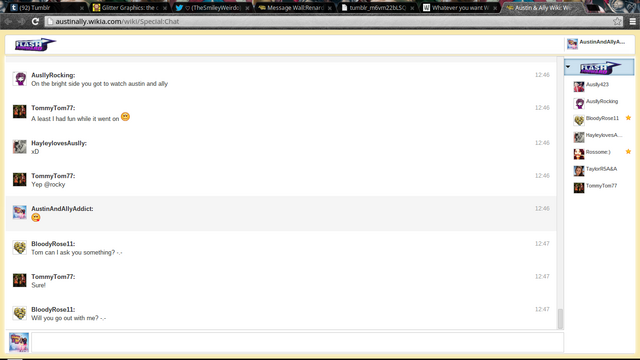Click the back navigation arrow
Viewport: 640px width, 360px height.
[8, 21]
